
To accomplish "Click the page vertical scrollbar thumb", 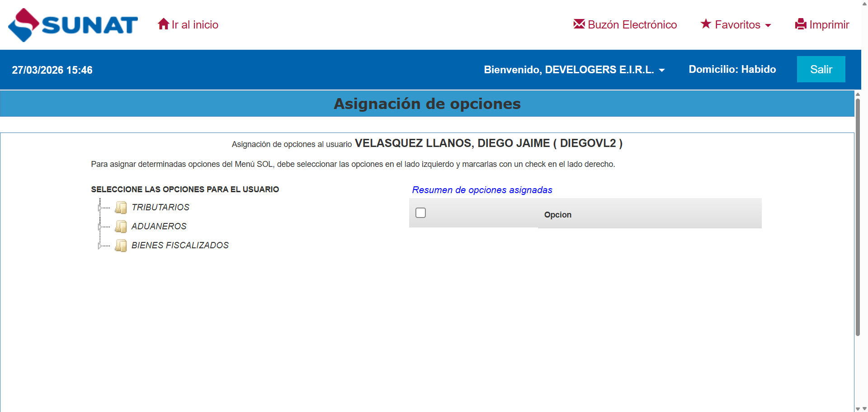I will pos(858,217).
